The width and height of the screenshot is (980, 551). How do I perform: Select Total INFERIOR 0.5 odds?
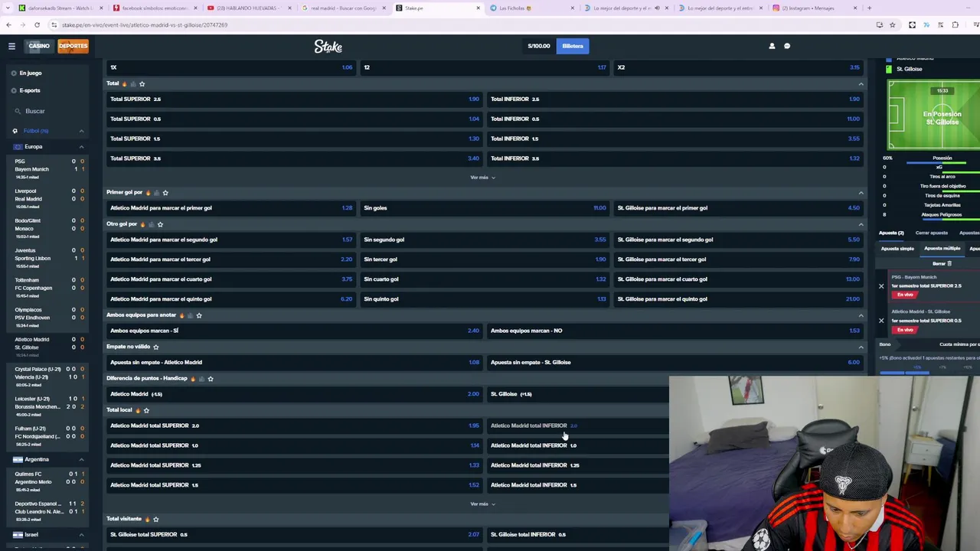pos(675,119)
